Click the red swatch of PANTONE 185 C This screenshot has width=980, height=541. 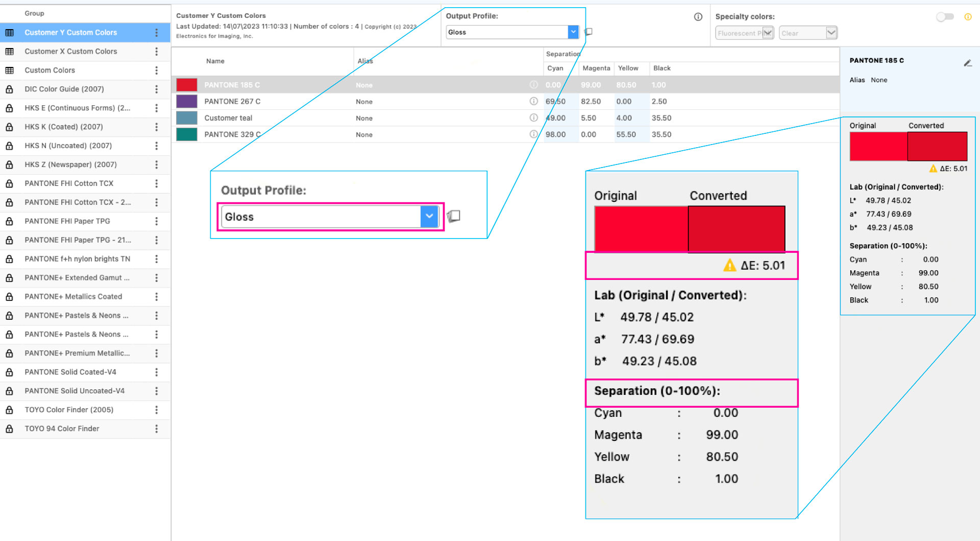point(186,85)
